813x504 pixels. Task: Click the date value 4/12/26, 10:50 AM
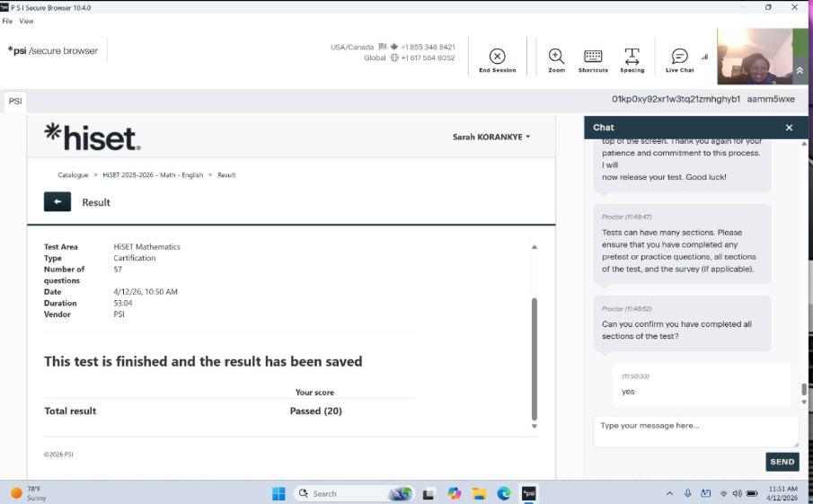(x=146, y=292)
